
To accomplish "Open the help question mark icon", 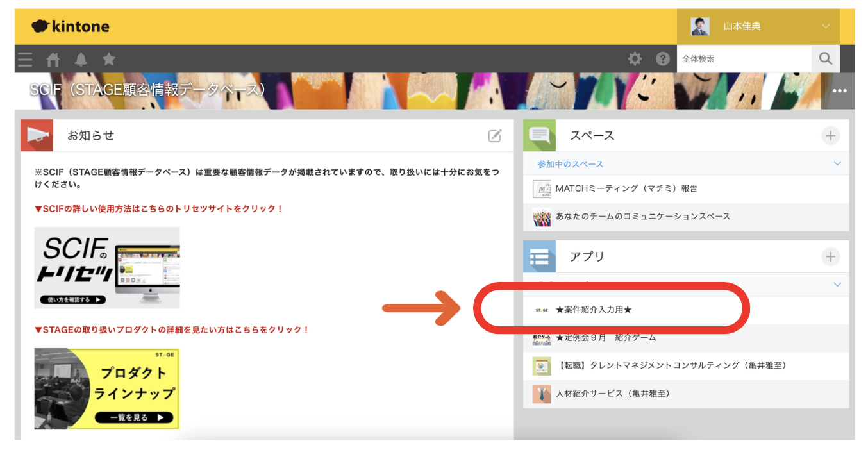I will pos(663,59).
